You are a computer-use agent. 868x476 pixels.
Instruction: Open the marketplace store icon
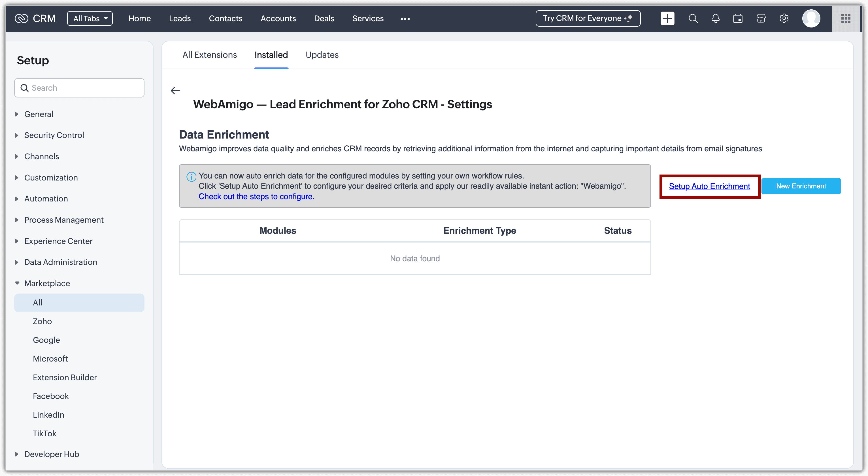pos(761,18)
